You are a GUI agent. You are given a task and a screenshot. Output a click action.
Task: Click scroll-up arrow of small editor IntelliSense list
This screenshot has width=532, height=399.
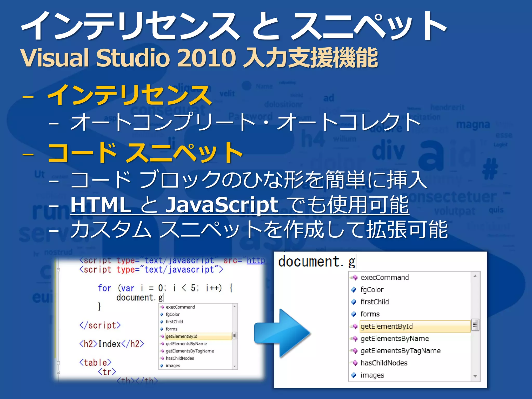(x=235, y=307)
